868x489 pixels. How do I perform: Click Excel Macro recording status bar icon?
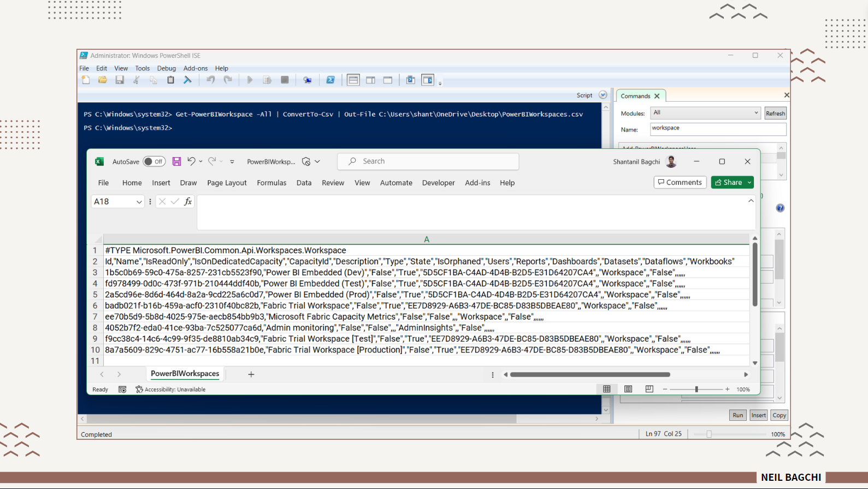[x=122, y=390]
